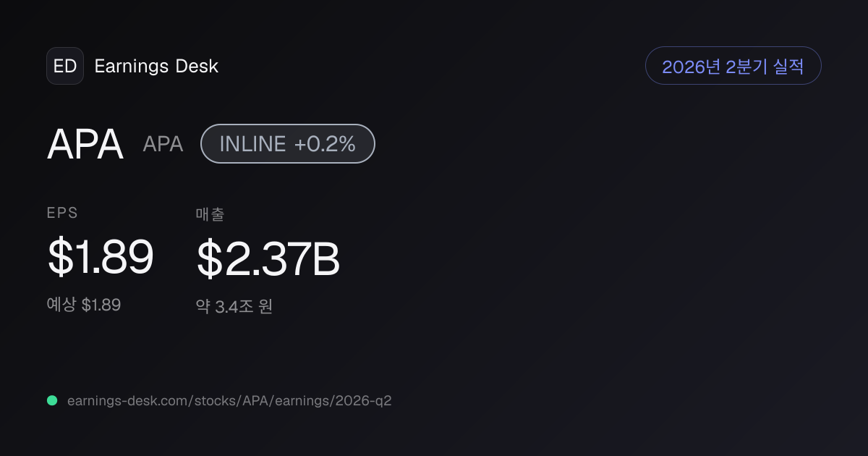Select the $1.89 EPS value

[x=101, y=258]
